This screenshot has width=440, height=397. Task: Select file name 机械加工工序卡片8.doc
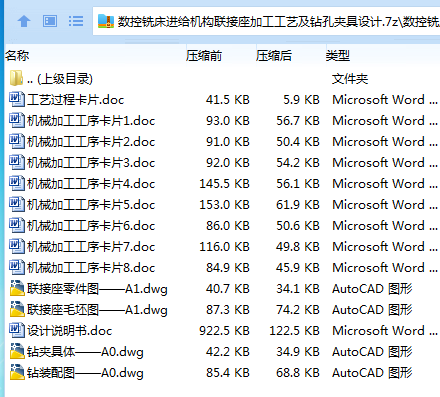91,268
